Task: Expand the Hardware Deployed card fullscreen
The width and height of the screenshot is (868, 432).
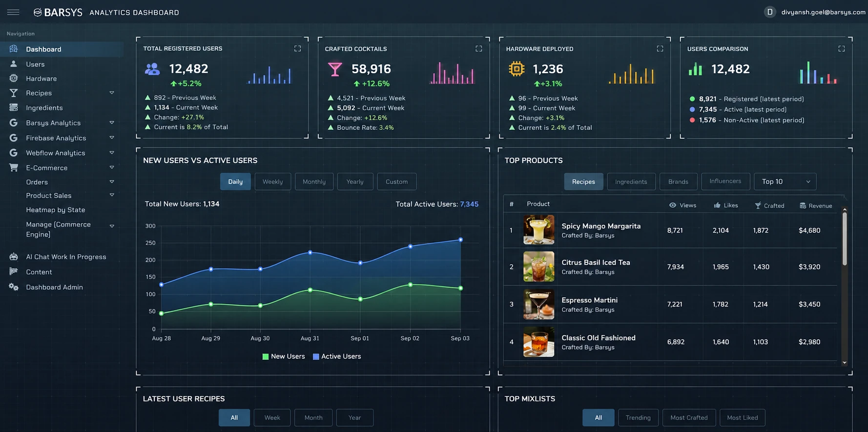Action: (x=660, y=49)
